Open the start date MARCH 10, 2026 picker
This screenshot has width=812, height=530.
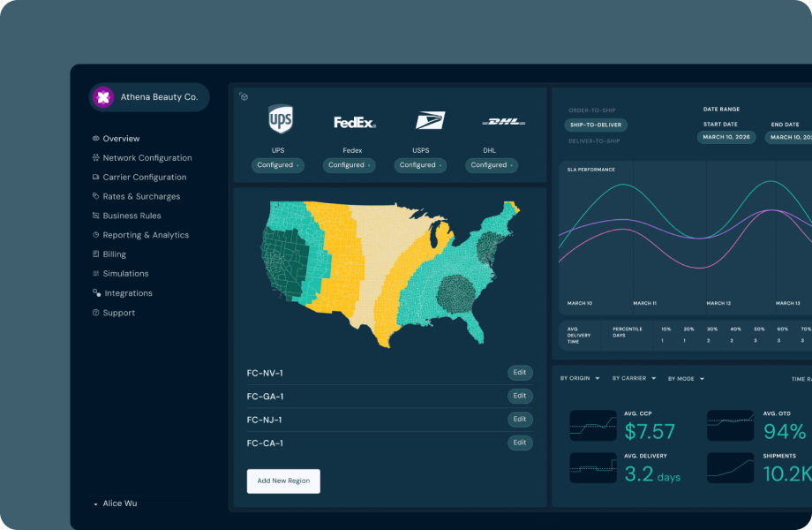tap(726, 137)
